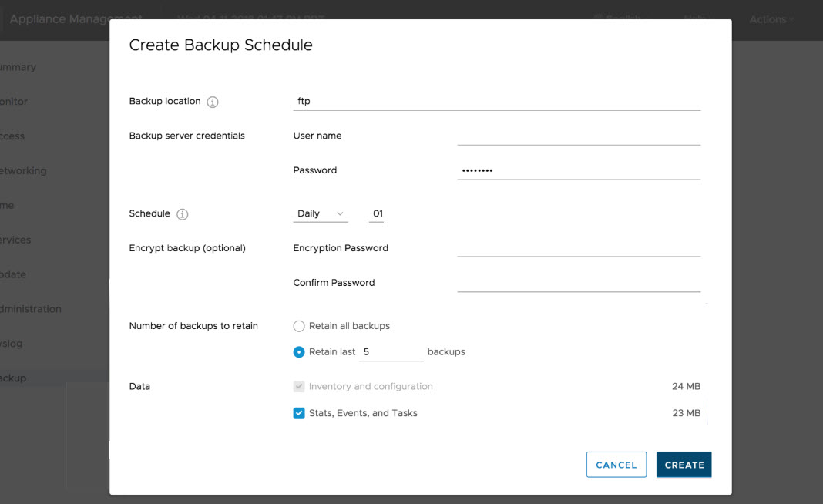Click the Schedule info icon

click(183, 214)
